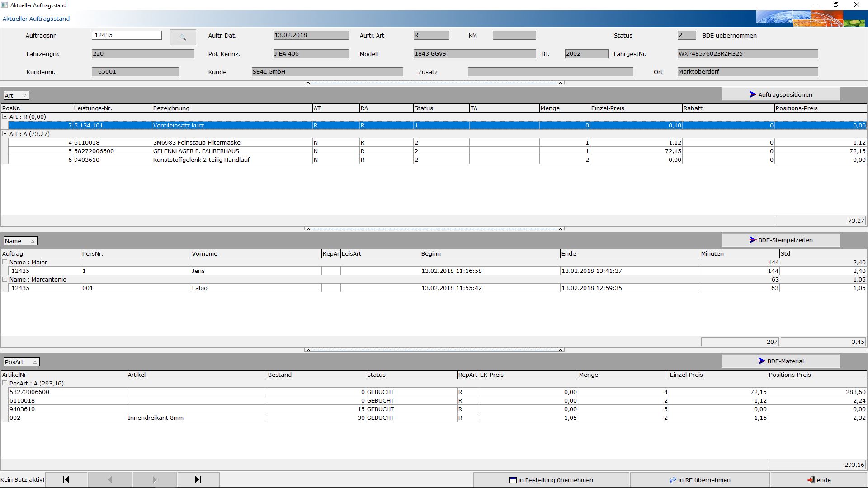The width and height of the screenshot is (868, 488).
Task: Click right arrow of the top horizontal scrollbar
Action: tap(561, 83)
